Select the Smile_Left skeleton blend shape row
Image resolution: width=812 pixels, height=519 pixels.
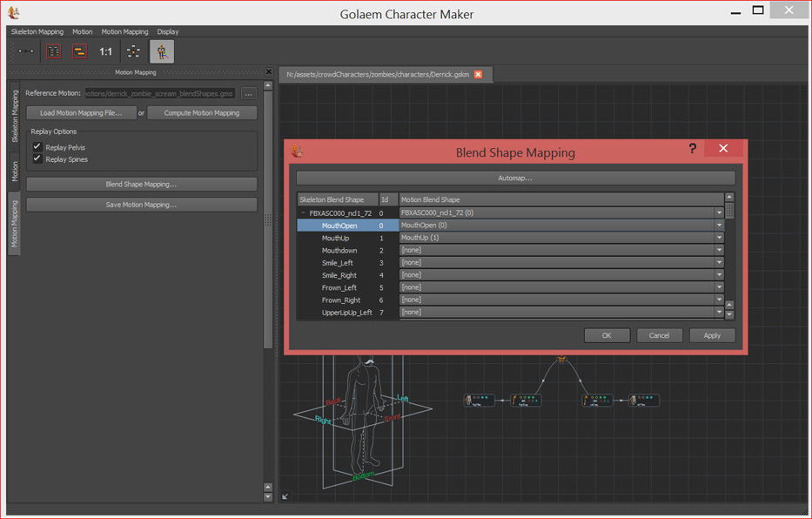348,263
